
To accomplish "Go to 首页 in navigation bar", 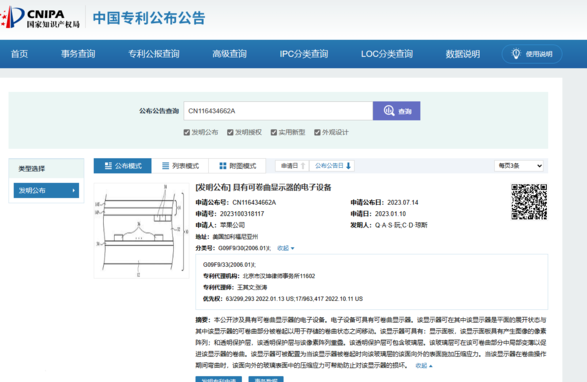I will (x=19, y=54).
